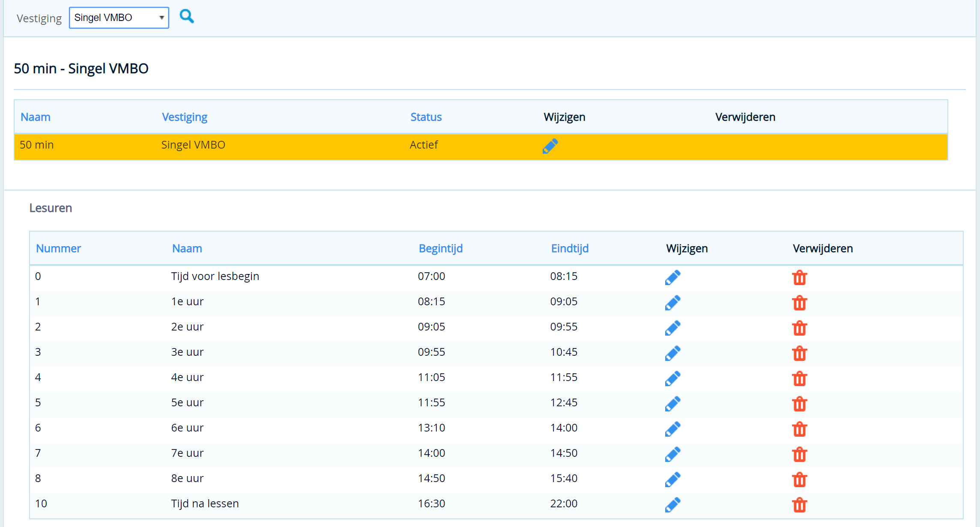
Task: Click the 'Actief' status cell
Action: (424, 145)
